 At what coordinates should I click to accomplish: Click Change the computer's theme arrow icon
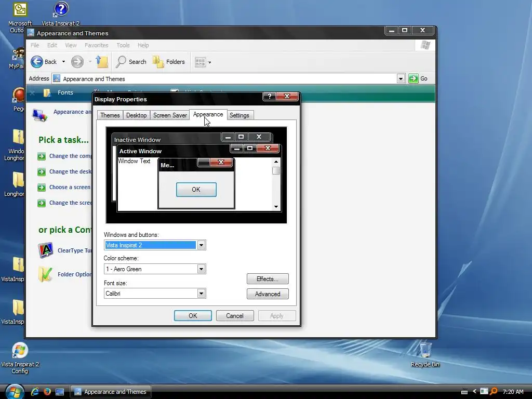[x=42, y=156]
